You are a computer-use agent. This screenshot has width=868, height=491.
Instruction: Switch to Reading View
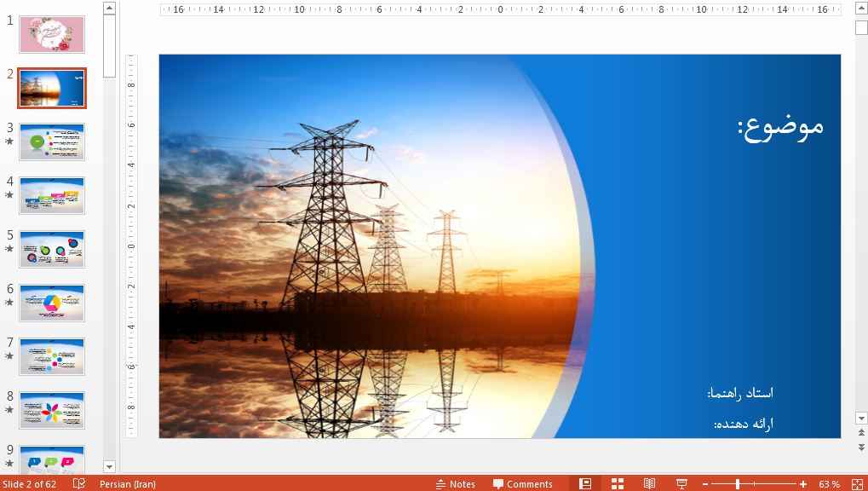point(649,484)
